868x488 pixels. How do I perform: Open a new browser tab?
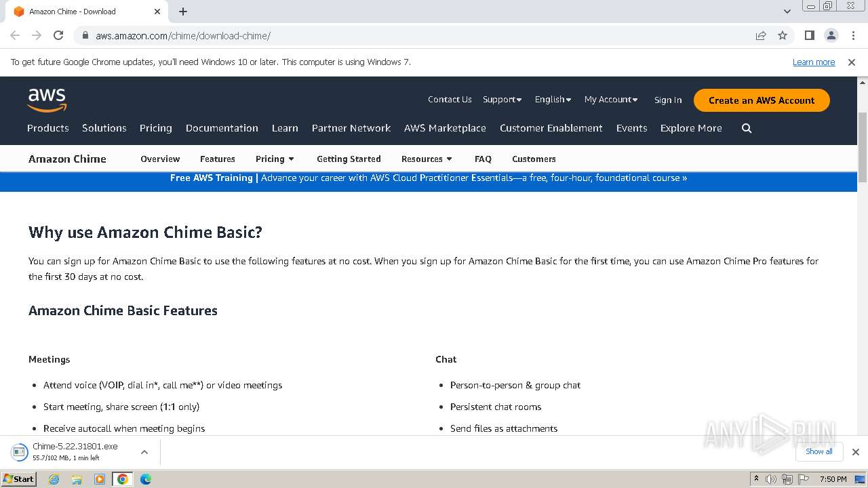tap(183, 12)
